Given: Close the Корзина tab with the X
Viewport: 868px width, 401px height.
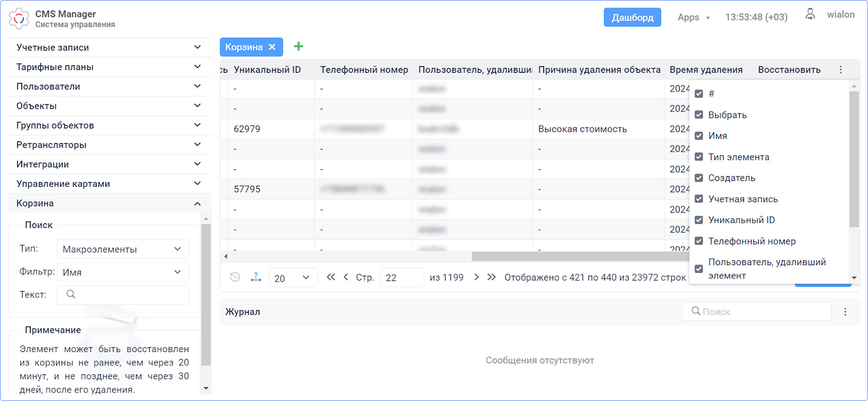Looking at the screenshot, I should pyautogui.click(x=272, y=47).
